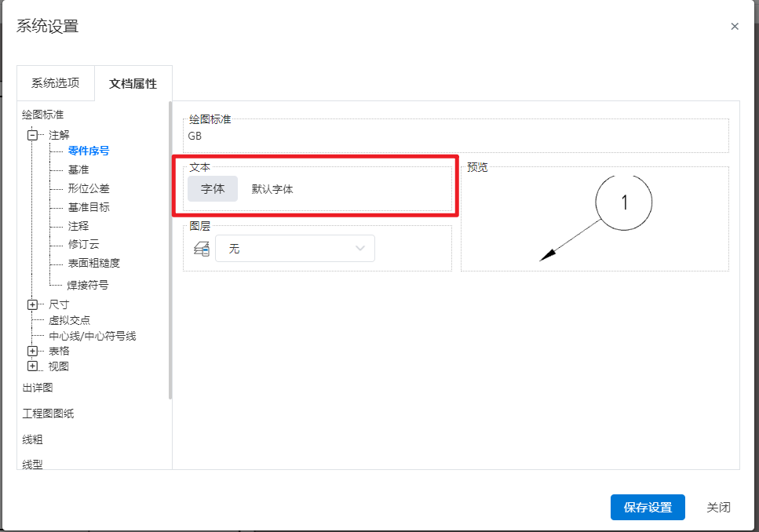Collapse the 注解 tree node
Screen dimensions: 759x532
coord(32,135)
